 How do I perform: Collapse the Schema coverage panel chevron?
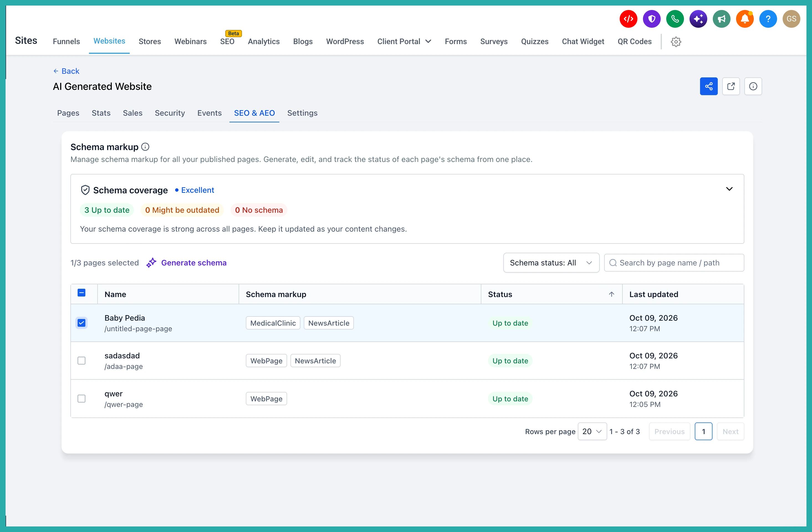pyautogui.click(x=729, y=189)
